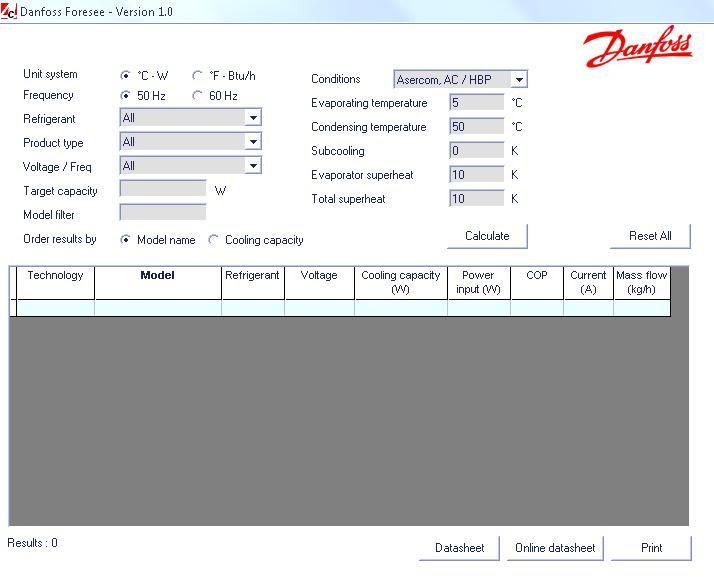Click the Mass flow (kg/h) column header
714x588 pixels.
click(642, 283)
